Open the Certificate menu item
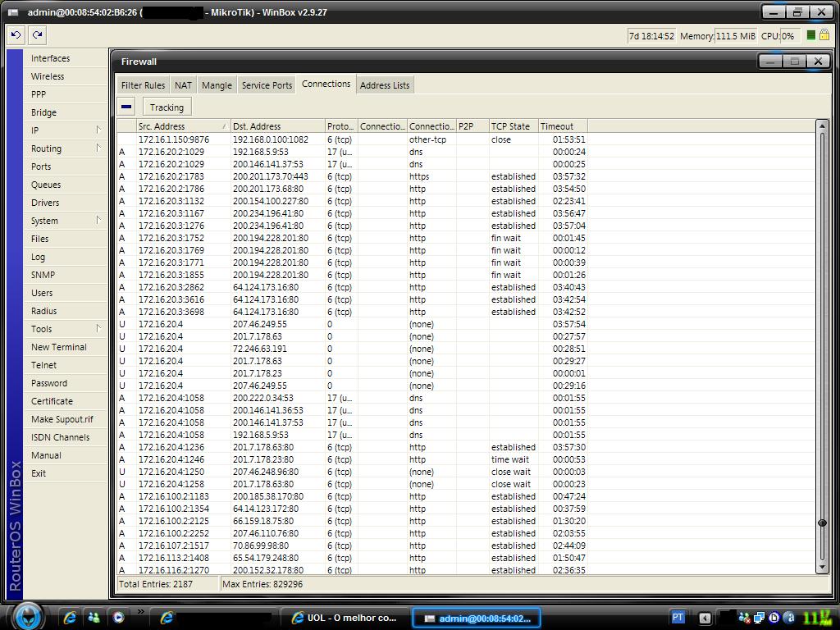Viewport: 840px width, 630px height. [66, 401]
